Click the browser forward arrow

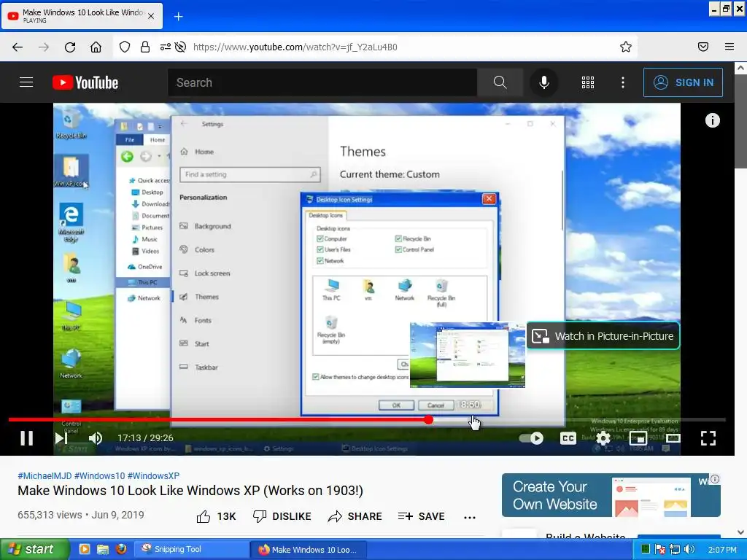point(44,47)
